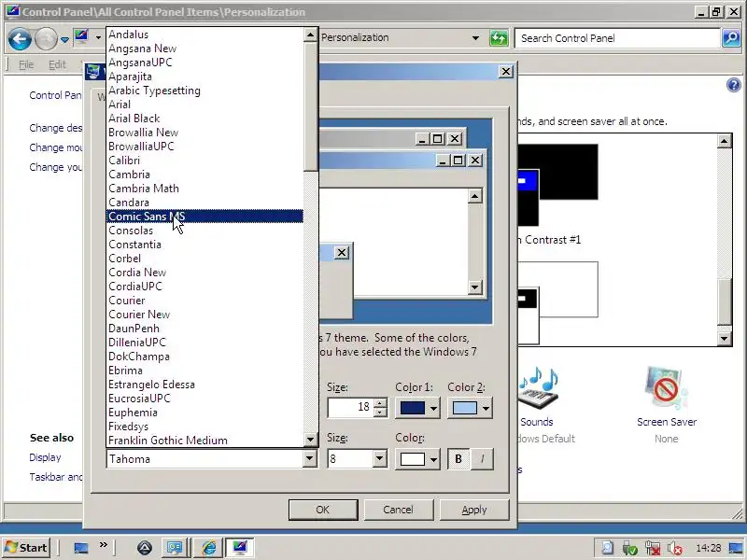The width and height of the screenshot is (747, 560).
Task: Click the taskbar clock showing 14:28
Action: (709, 548)
